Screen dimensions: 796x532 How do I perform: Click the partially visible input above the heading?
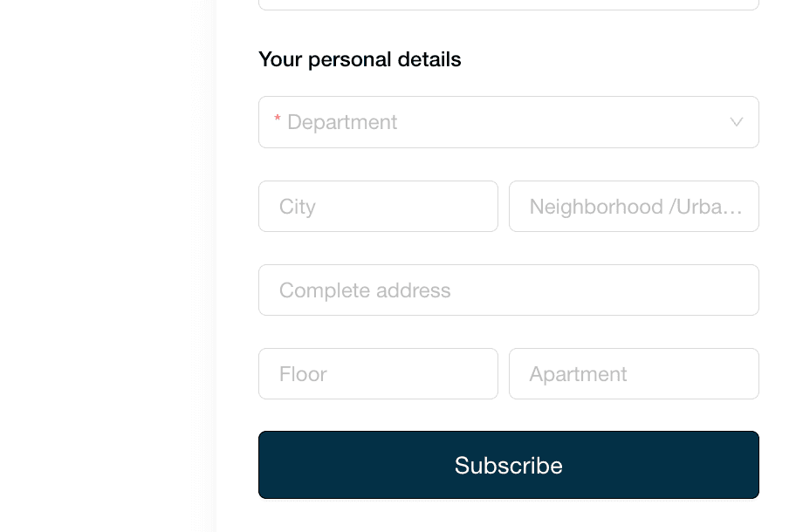pos(509,3)
